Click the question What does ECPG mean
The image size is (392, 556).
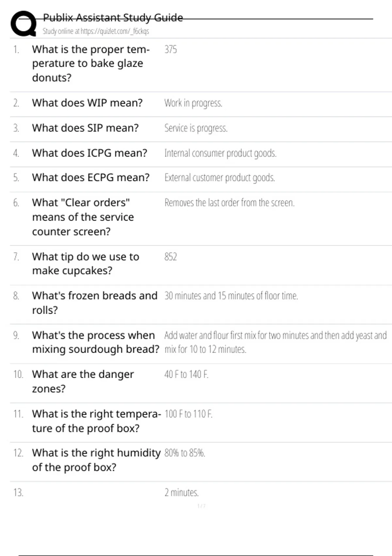tap(90, 178)
